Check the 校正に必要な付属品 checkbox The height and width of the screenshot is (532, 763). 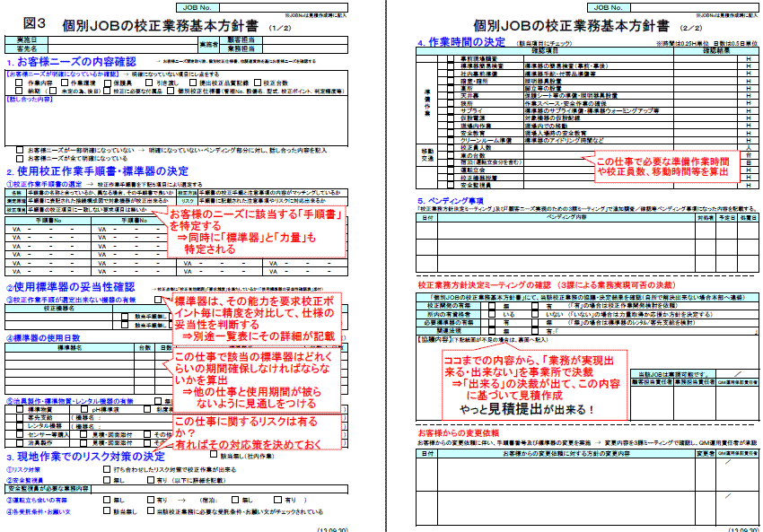click(107, 91)
